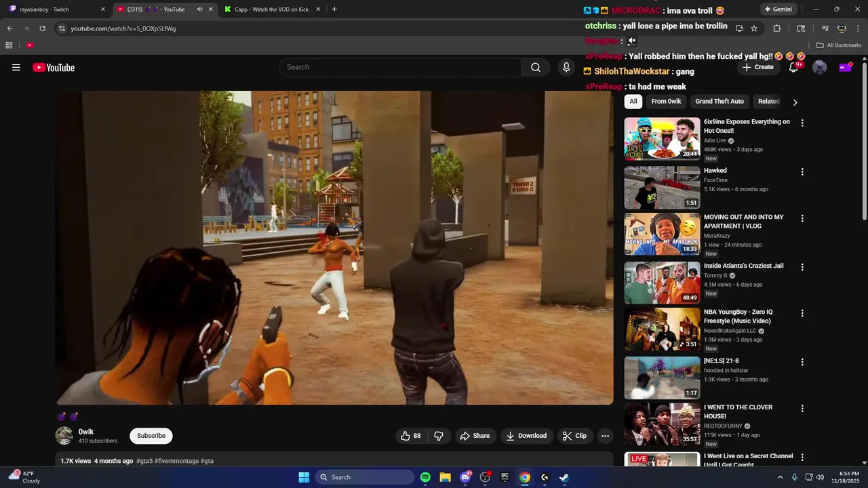Open 6ix9ine Exposes Everything thumbnail
This screenshot has width=868, height=488.
pyautogui.click(x=662, y=139)
